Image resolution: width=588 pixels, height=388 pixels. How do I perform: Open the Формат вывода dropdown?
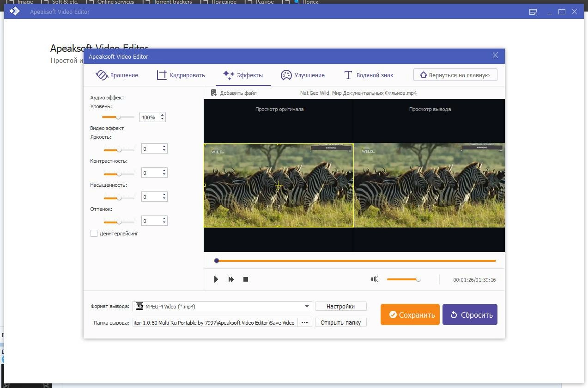click(x=222, y=306)
